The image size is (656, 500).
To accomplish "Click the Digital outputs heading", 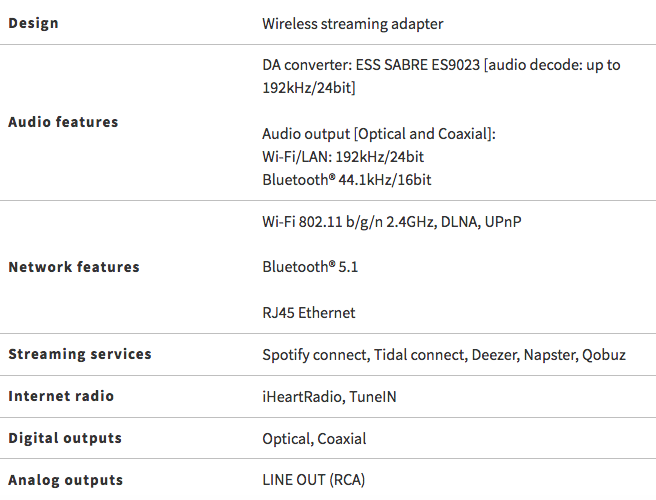I will coord(65,438).
